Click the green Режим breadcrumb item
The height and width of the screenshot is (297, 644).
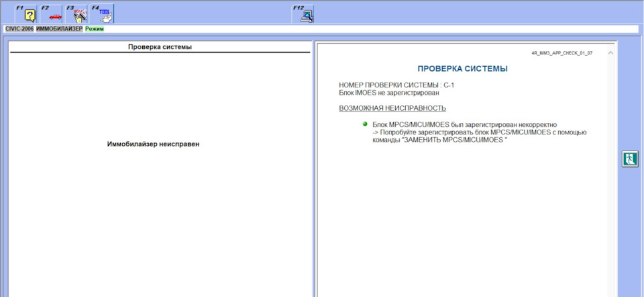pos(94,30)
